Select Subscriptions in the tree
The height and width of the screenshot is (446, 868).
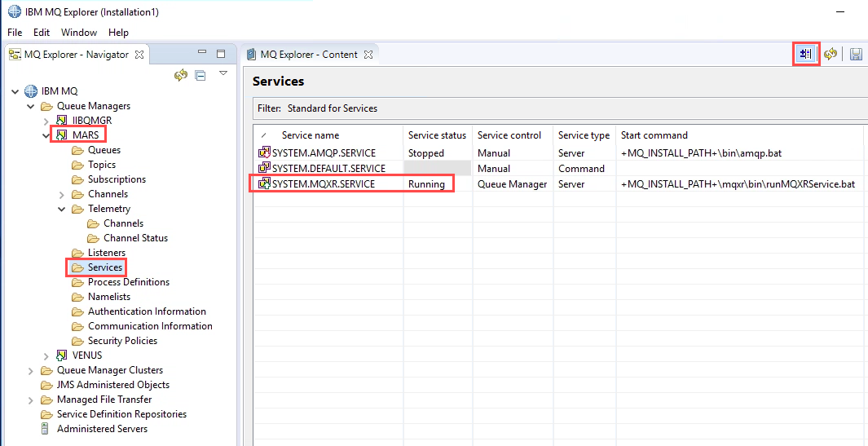pyautogui.click(x=117, y=179)
